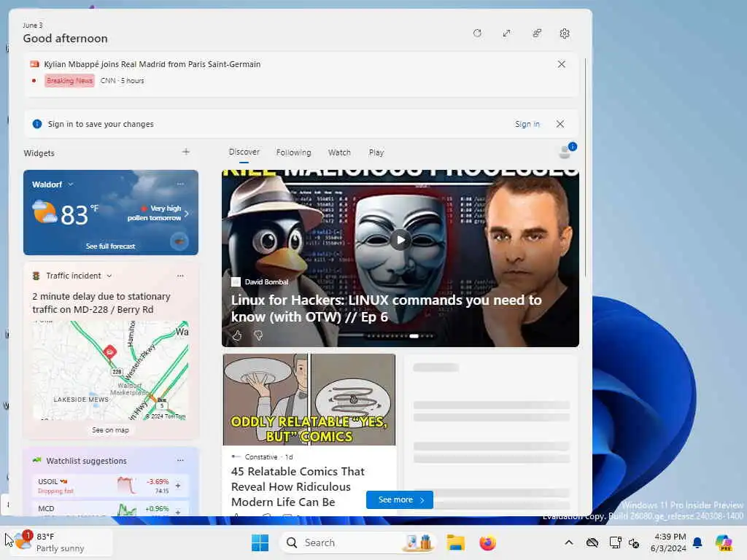
Task: Open the traffic map thumbnail
Action: coord(111,370)
